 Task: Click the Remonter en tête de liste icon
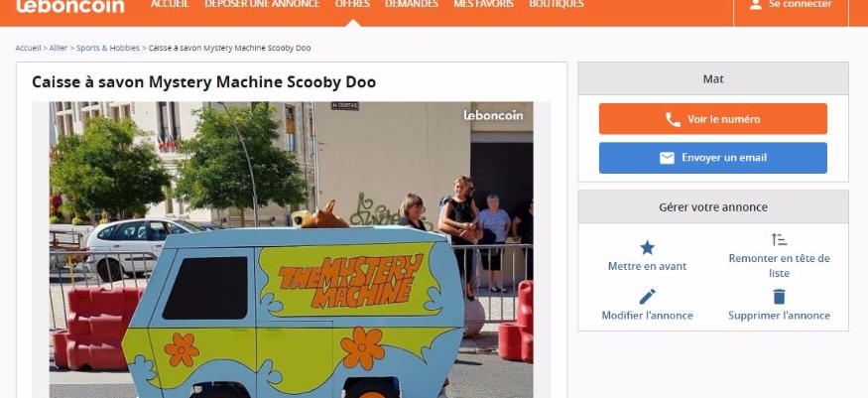[x=779, y=239]
